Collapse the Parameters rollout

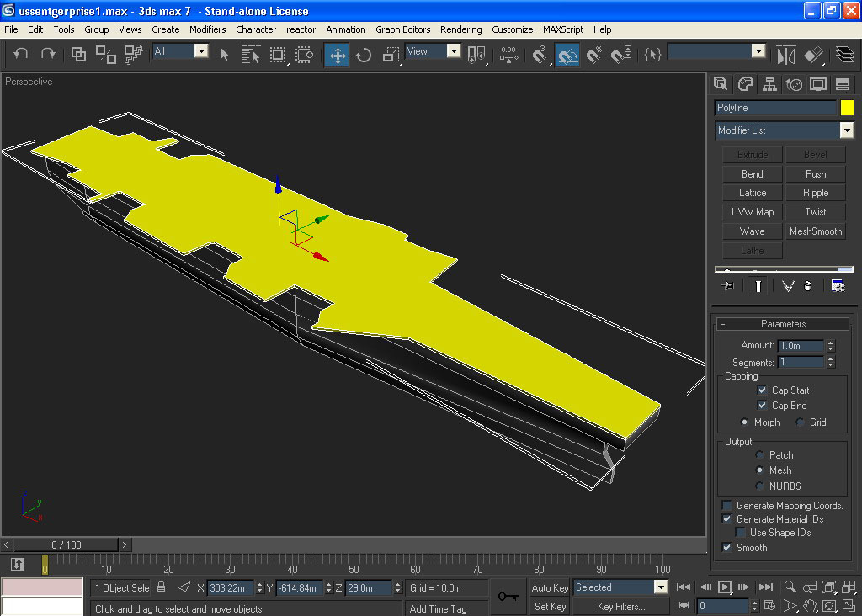(x=783, y=324)
